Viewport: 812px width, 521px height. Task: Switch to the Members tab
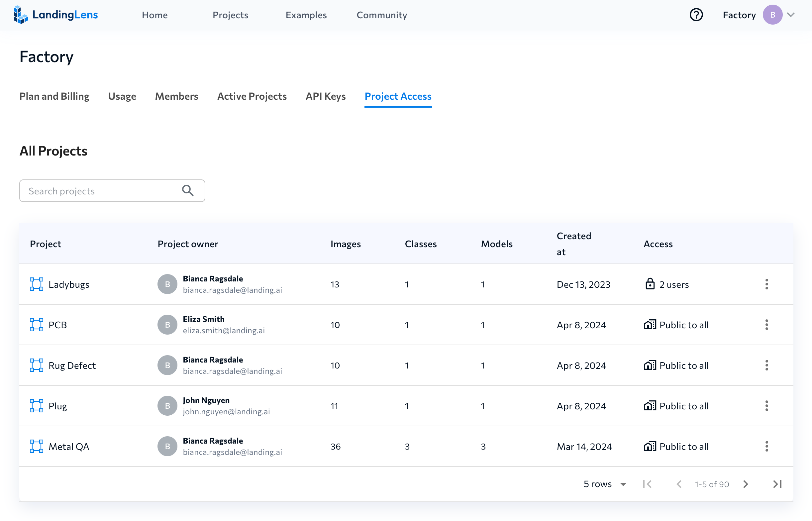pyautogui.click(x=176, y=96)
